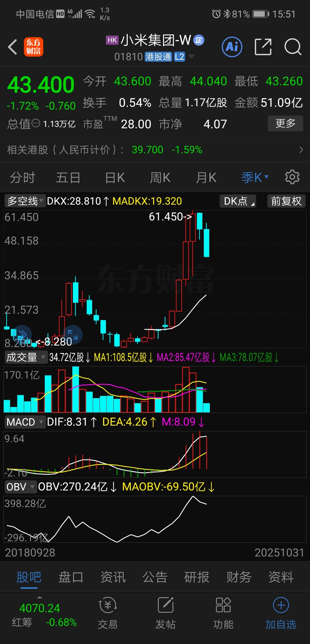
Task: Open the Eastmoney (东方财富) logo icon
Action: click(x=33, y=47)
